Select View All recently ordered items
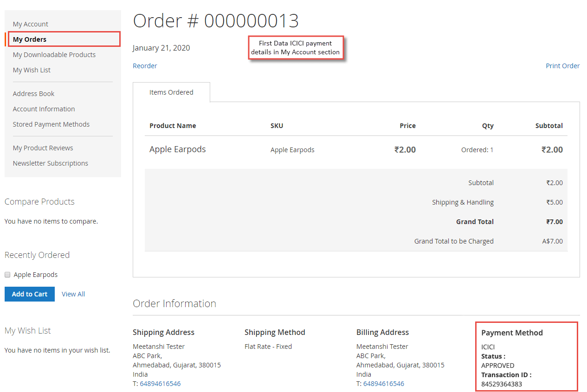This screenshot has height=392, width=587. [x=73, y=294]
